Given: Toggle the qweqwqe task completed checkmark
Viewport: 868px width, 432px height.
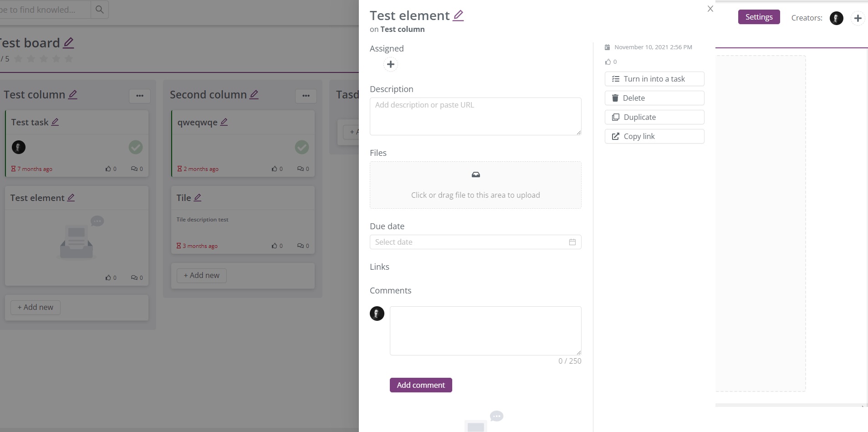Looking at the screenshot, I should coord(301,147).
